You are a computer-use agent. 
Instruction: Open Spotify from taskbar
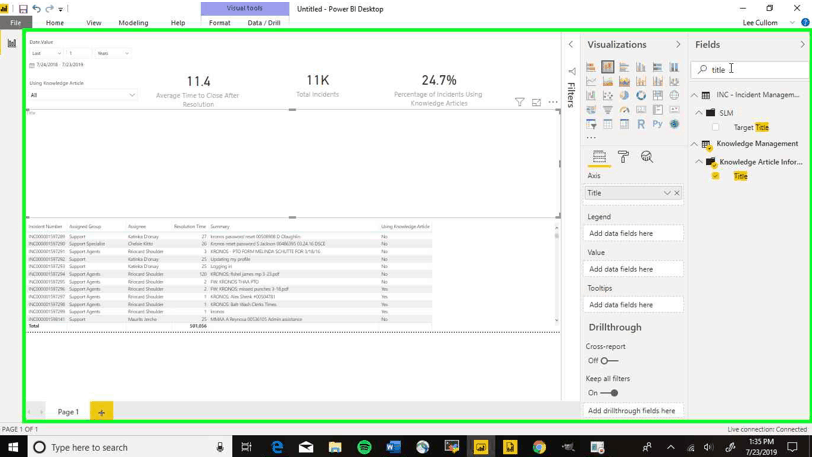pyautogui.click(x=365, y=447)
